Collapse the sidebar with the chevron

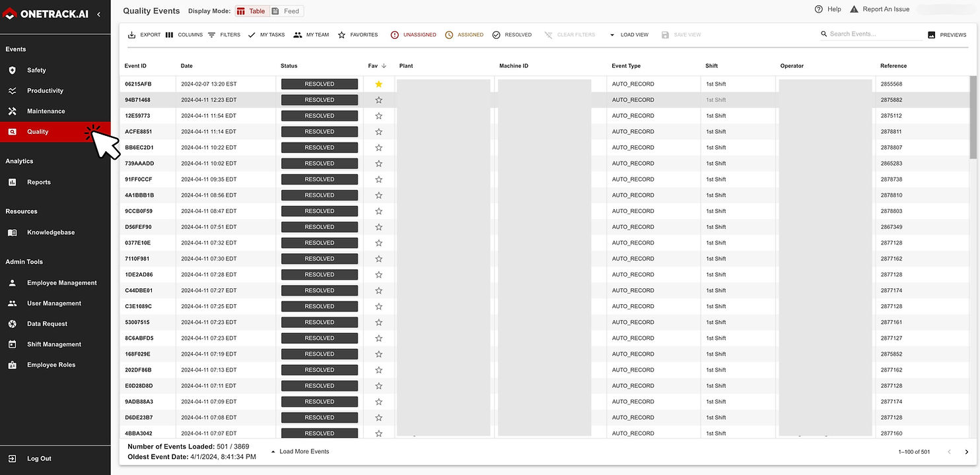coord(98,13)
